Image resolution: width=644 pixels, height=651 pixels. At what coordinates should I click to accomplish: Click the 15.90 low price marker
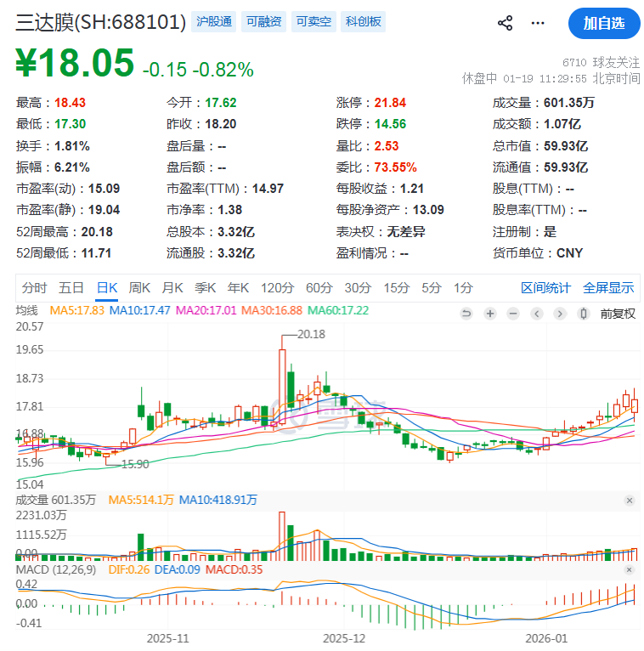point(135,464)
